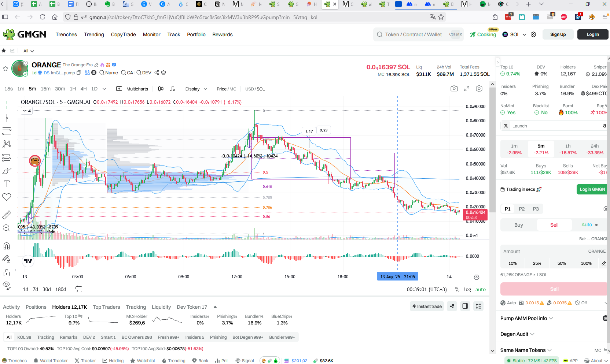Screen dimensions: 610x364
Task: Activate the chart zoom-in tool
Action: coord(7,228)
